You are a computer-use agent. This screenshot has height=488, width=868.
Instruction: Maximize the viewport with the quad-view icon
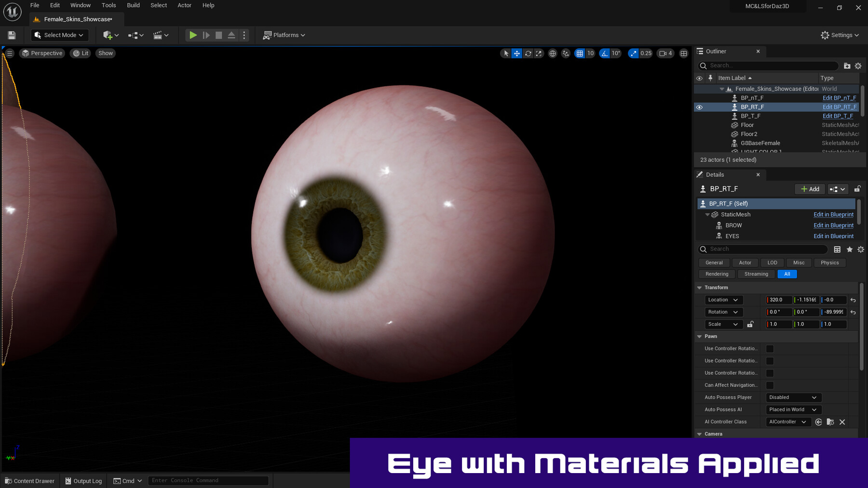(x=683, y=53)
